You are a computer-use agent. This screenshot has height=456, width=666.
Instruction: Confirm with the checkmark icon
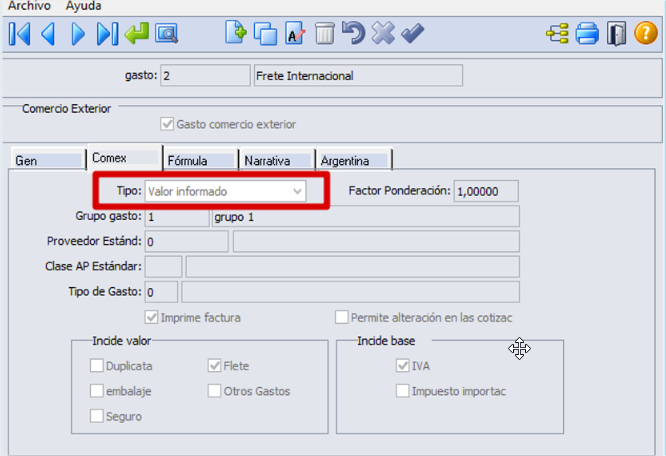pos(412,33)
